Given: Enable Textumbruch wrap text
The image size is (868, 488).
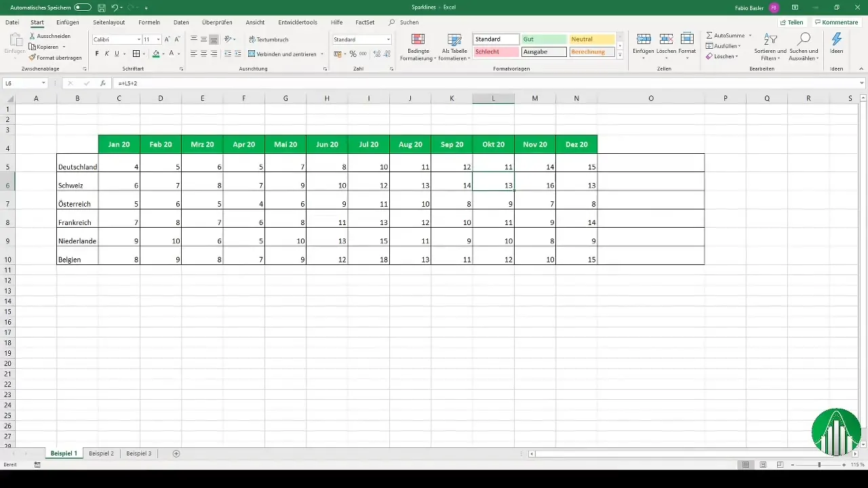Looking at the screenshot, I should click(x=269, y=39).
